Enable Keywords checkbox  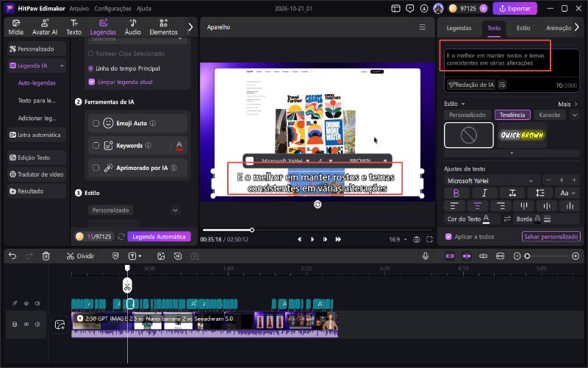pos(96,145)
